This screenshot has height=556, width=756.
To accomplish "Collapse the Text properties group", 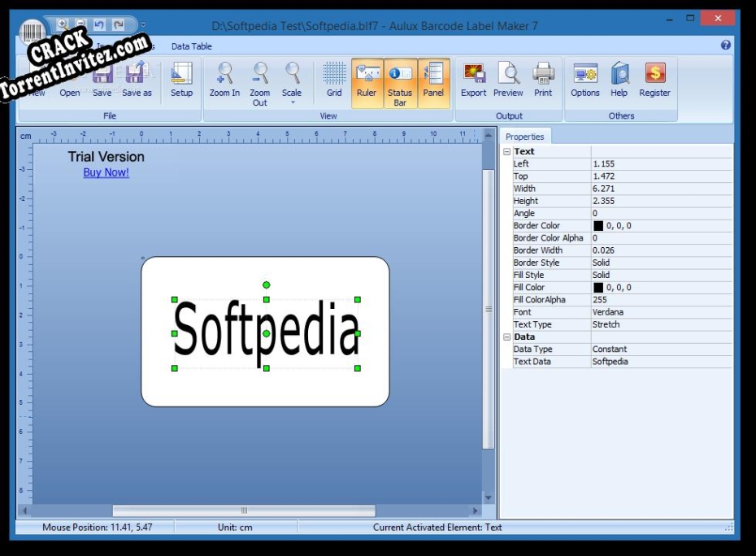I will click(x=506, y=151).
